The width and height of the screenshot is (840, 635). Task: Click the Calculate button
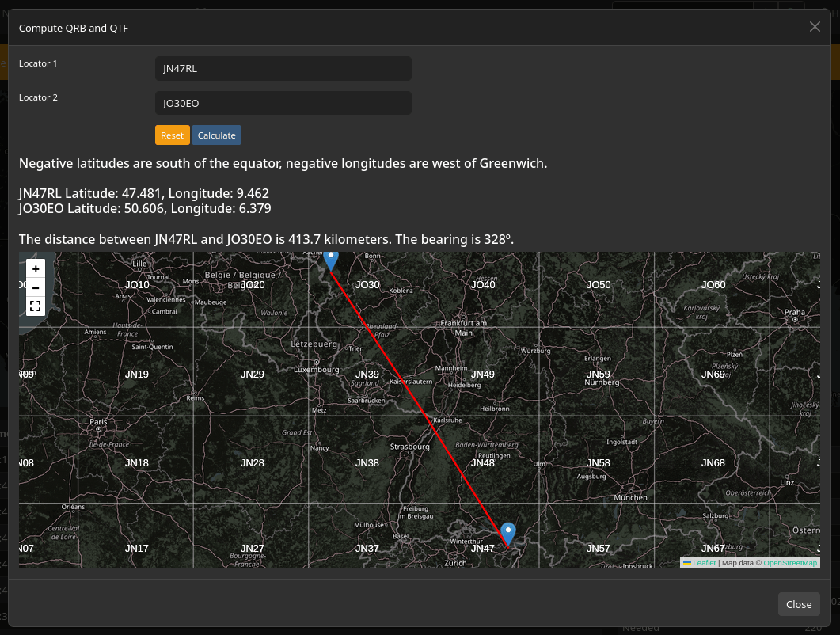click(216, 135)
